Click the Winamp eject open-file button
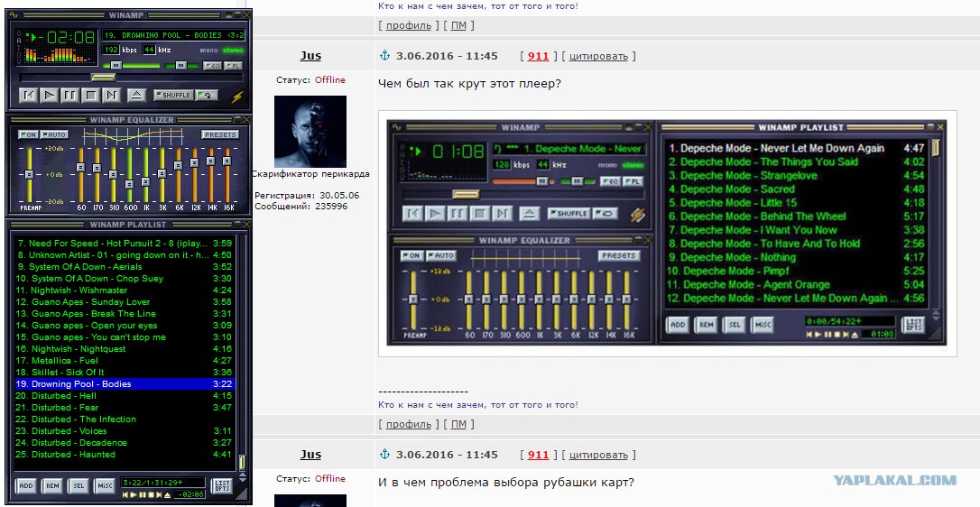 pos(137,95)
